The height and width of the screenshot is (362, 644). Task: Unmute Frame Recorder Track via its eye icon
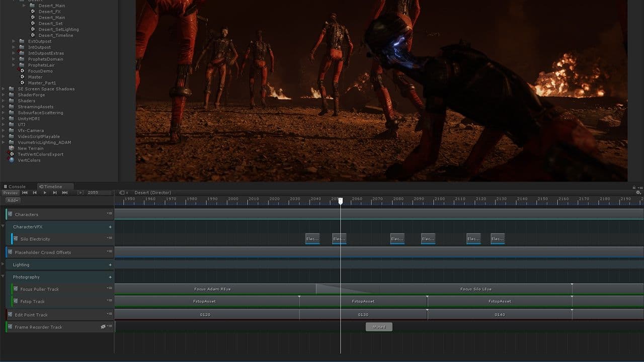point(103,326)
